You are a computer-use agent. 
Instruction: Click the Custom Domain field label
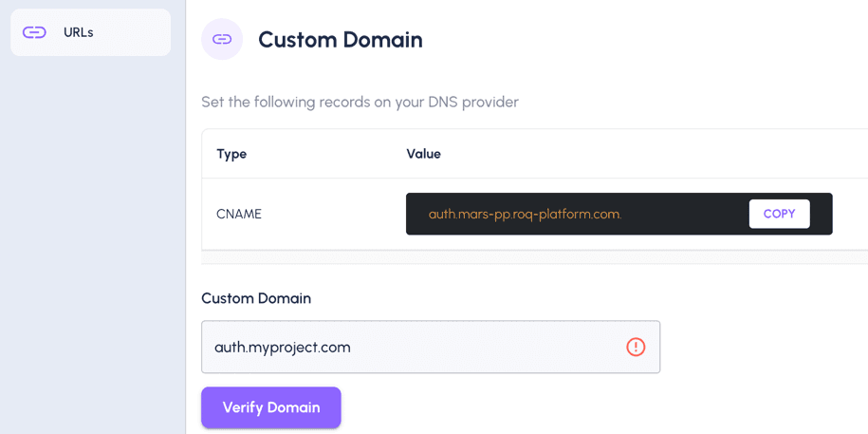tap(256, 299)
